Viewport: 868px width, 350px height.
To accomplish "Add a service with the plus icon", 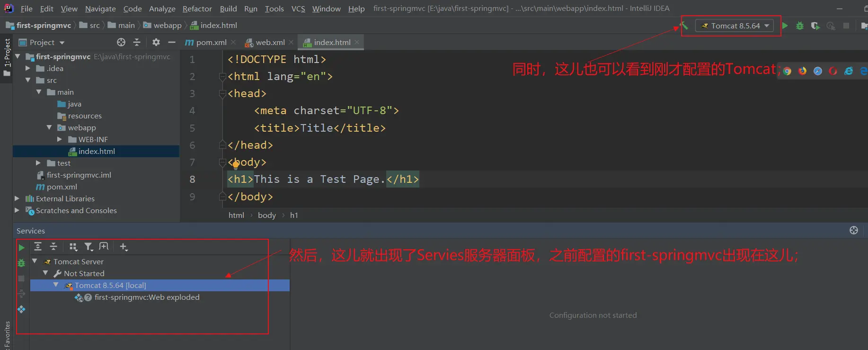I will (x=124, y=247).
